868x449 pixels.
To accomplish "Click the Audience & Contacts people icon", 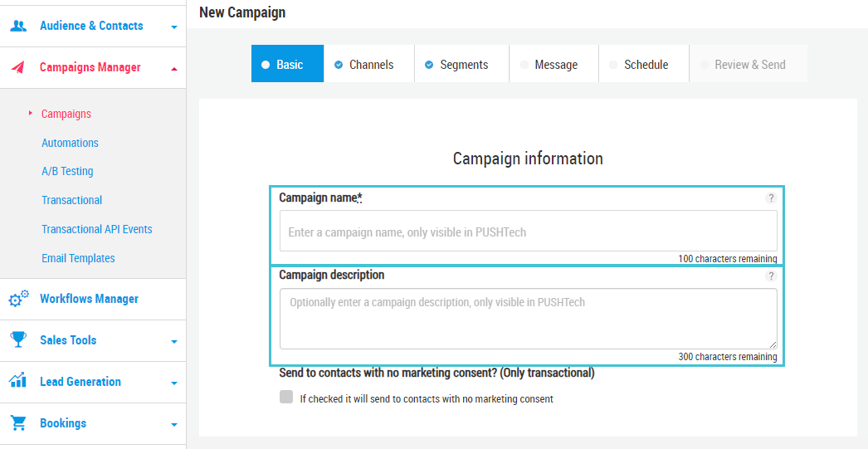I will pos(18,26).
